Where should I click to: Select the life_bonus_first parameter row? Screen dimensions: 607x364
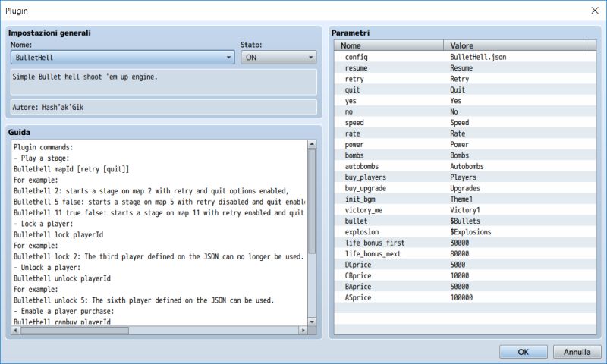(x=465, y=243)
